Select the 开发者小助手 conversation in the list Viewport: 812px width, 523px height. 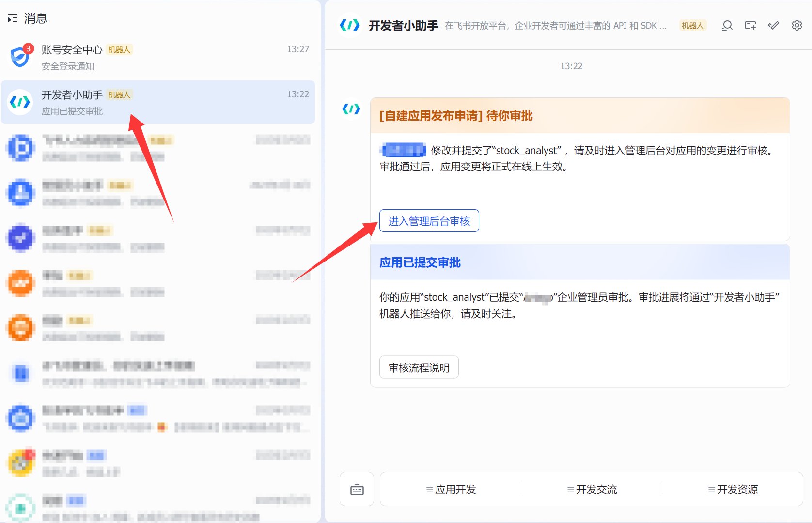point(158,102)
